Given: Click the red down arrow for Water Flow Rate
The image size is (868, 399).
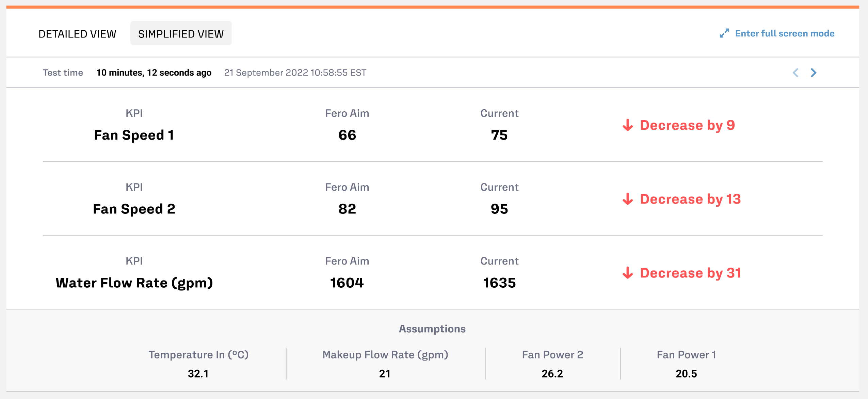Looking at the screenshot, I should point(628,273).
